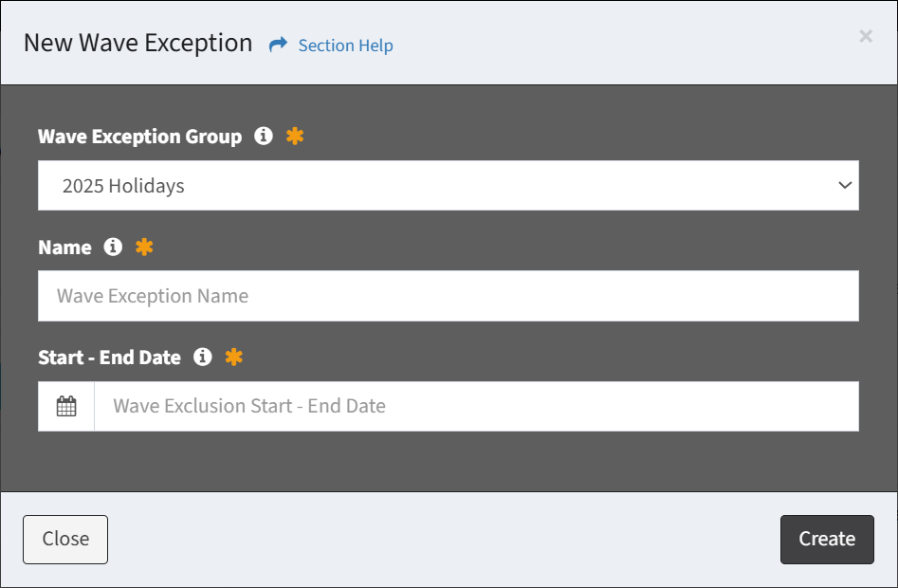Open the Section Help link
Viewport: 898px width, 588px height.
[x=345, y=46]
